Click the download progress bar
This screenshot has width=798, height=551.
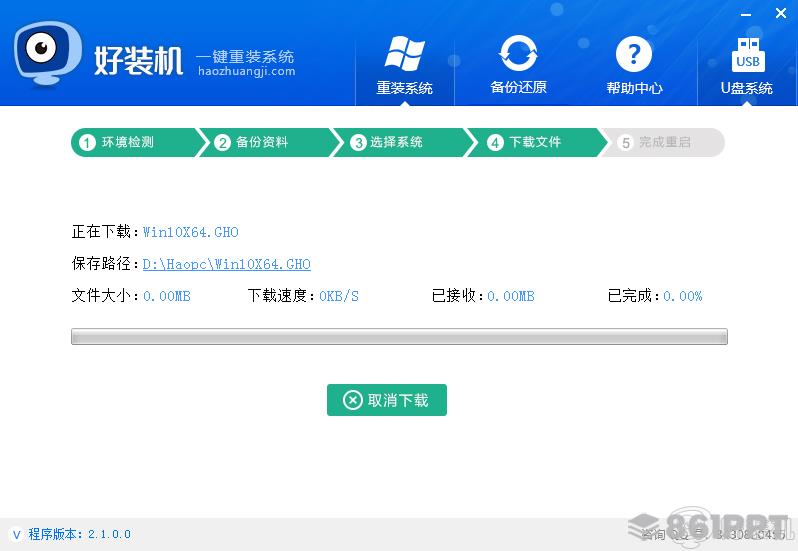[x=399, y=336]
